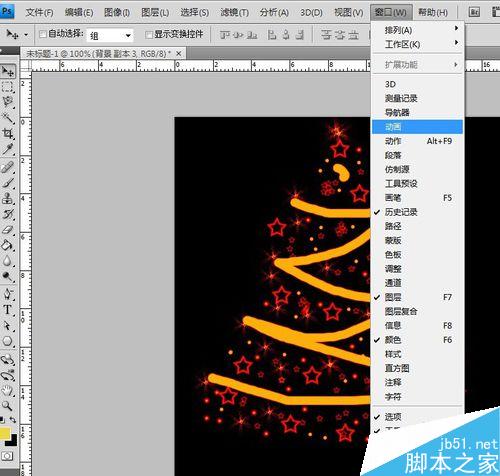Select the Path Selection tool

pyautogui.click(x=7, y=325)
